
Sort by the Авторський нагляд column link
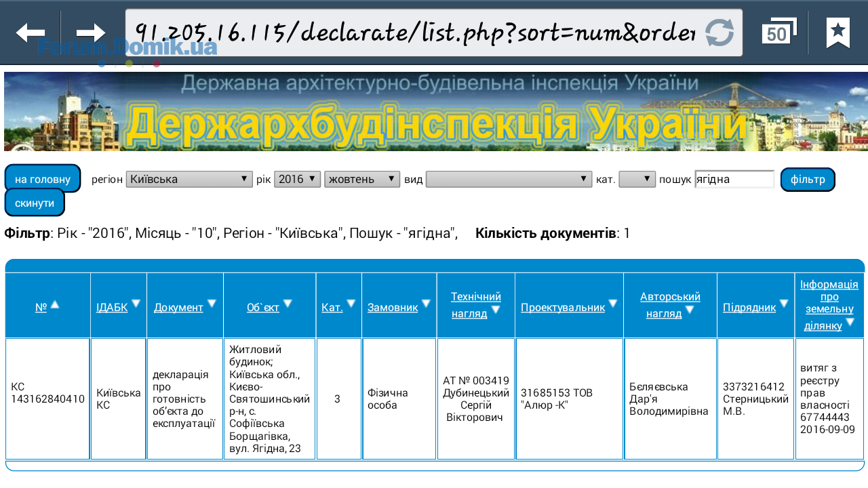pyautogui.click(x=670, y=304)
